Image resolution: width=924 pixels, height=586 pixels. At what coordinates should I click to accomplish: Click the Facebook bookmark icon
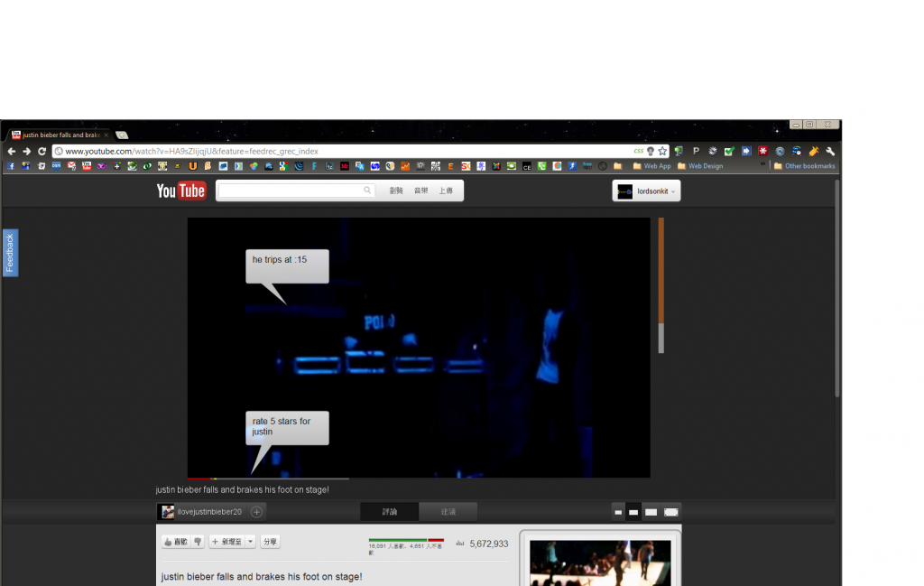tap(11, 166)
